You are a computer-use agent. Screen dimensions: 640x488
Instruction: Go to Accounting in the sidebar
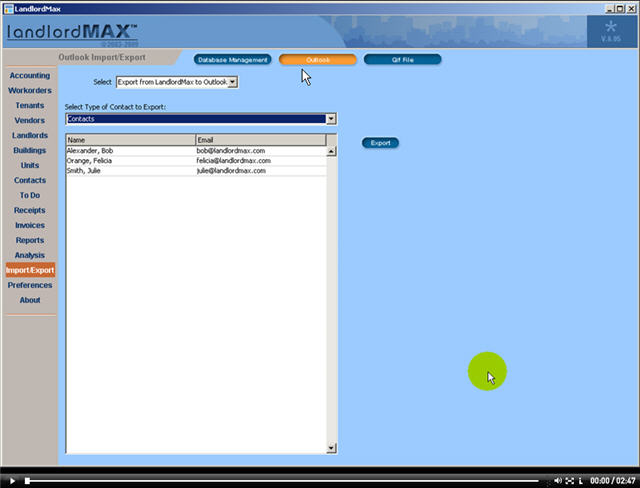(30, 75)
